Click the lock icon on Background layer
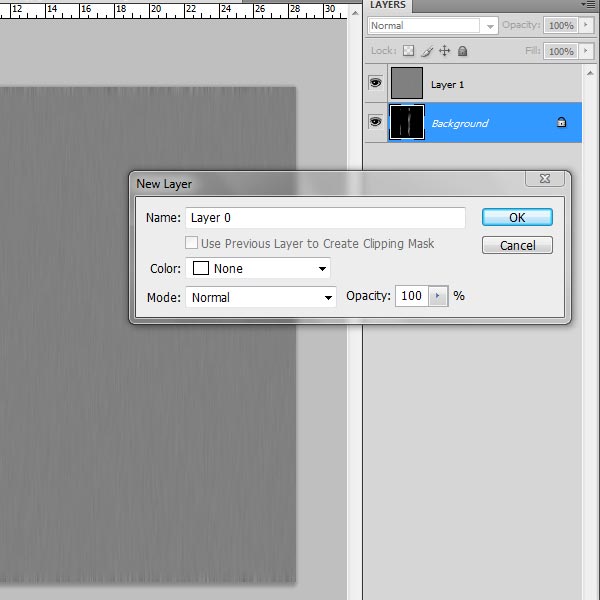This screenshot has width=600, height=600. tap(561, 122)
